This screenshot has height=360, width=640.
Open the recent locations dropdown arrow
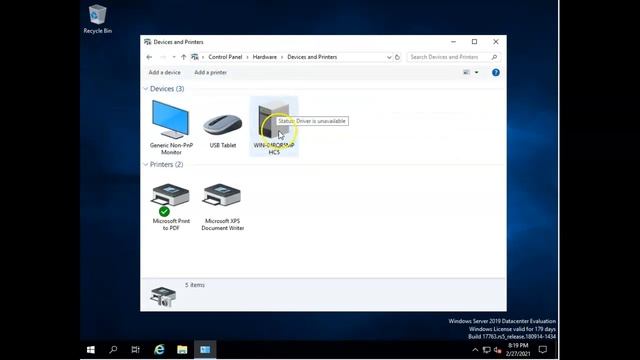coord(174,57)
